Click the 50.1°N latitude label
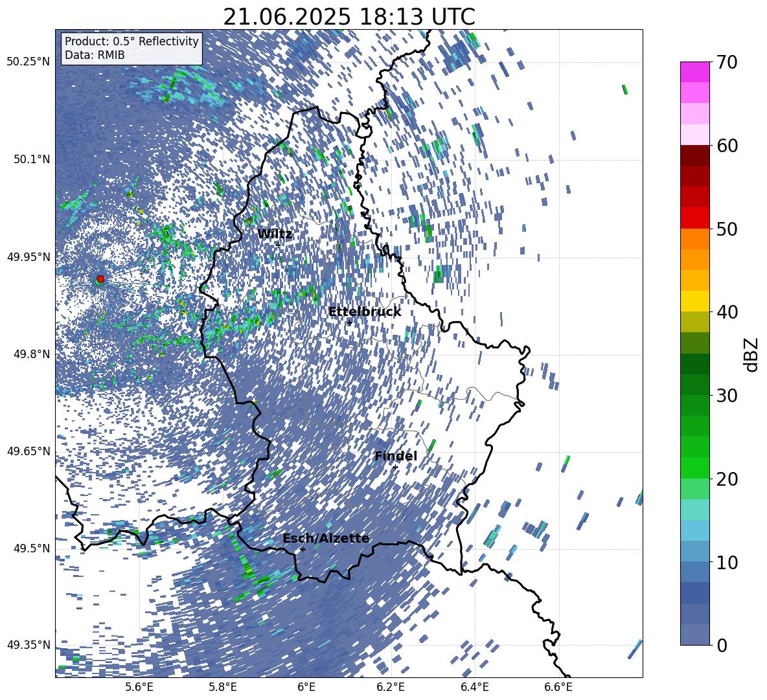 [x=31, y=159]
